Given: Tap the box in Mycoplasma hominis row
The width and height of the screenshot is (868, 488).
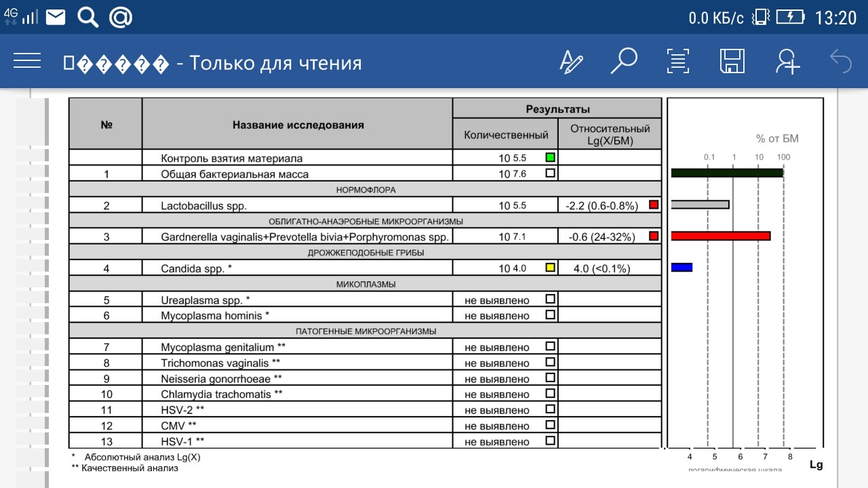Looking at the screenshot, I should pos(551,314).
